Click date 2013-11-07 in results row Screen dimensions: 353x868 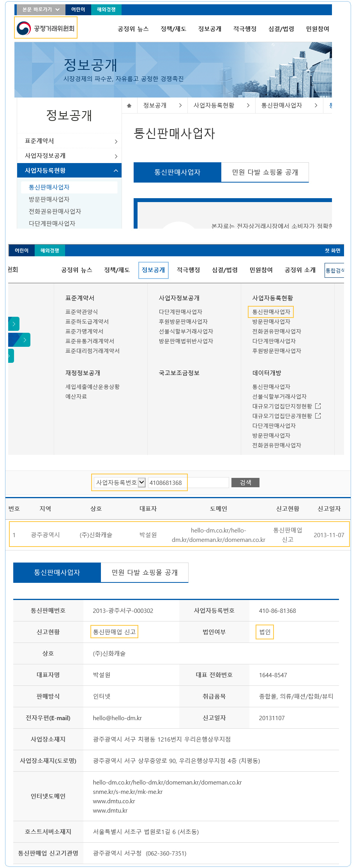(329, 535)
